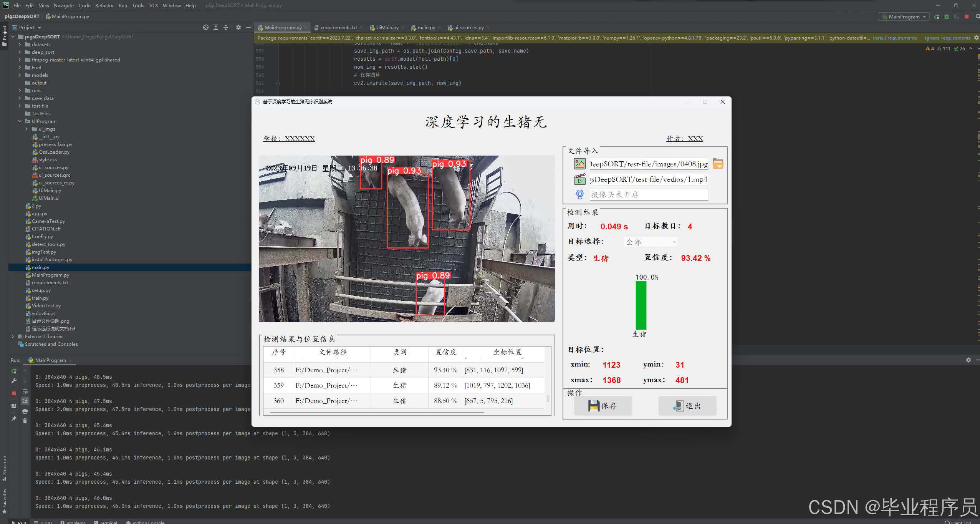Click the 置信度 column header

tap(445, 352)
